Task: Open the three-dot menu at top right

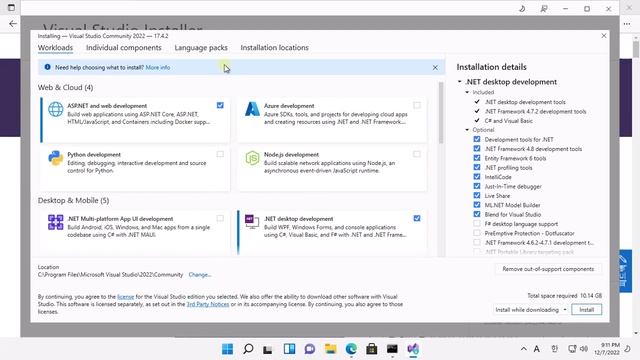Action: click(627, 24)
